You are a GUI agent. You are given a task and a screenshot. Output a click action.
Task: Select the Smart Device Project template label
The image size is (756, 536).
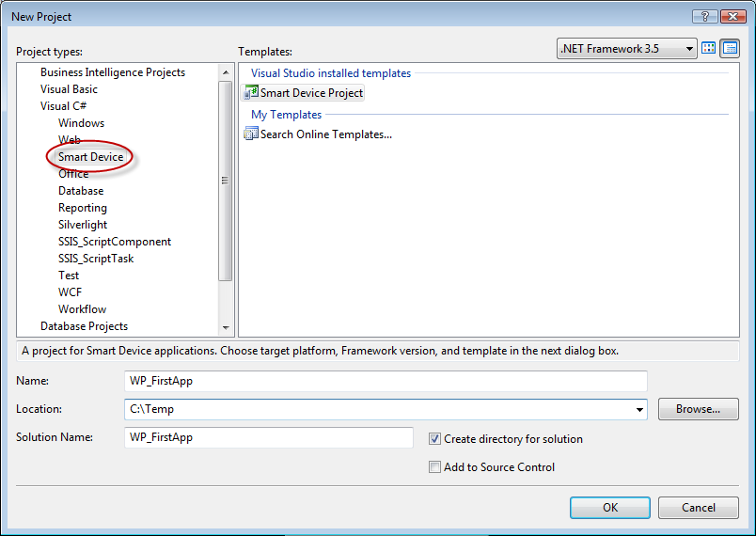311,92
